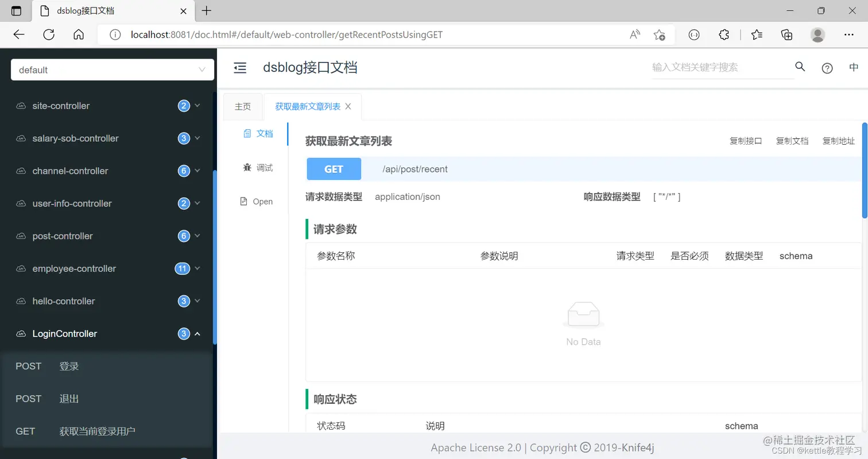The image size is (868, 459).
Task: Click the 复制地址 link
Action: (x=838, y=140)
